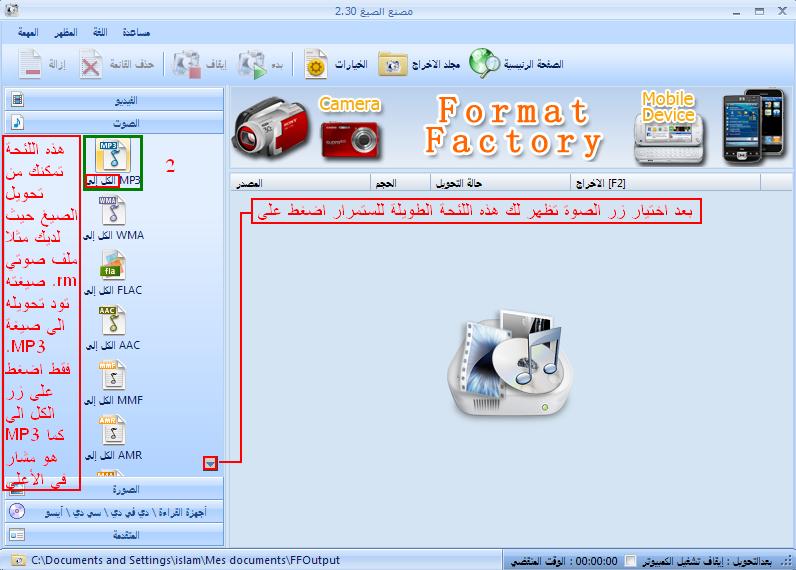
Task: Click the scroll down arrow in audio list
Action: tap(209, 463)
